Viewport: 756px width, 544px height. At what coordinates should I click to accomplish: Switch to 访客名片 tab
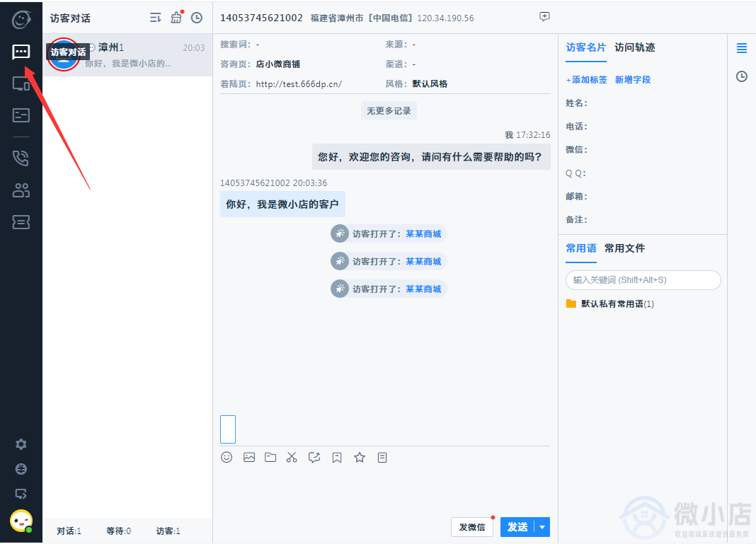(x=586, y=47)
